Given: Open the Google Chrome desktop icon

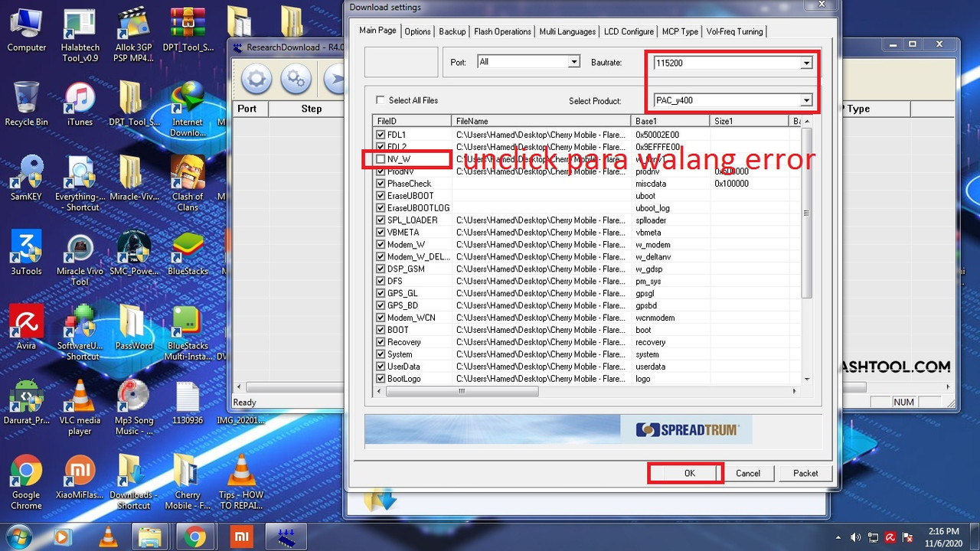Looking at the screenshot, I should [27, 482].
